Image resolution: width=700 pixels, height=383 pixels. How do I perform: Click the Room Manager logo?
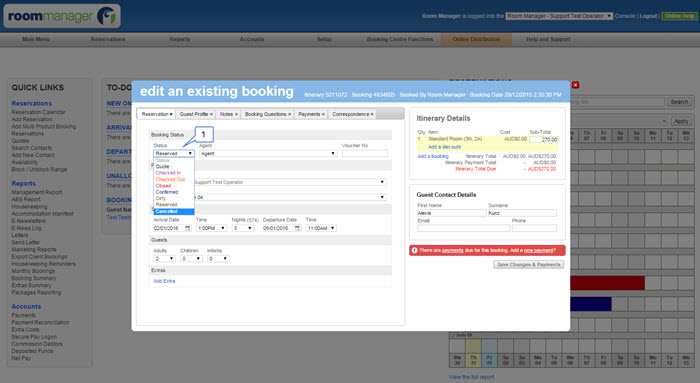point(62,17)
